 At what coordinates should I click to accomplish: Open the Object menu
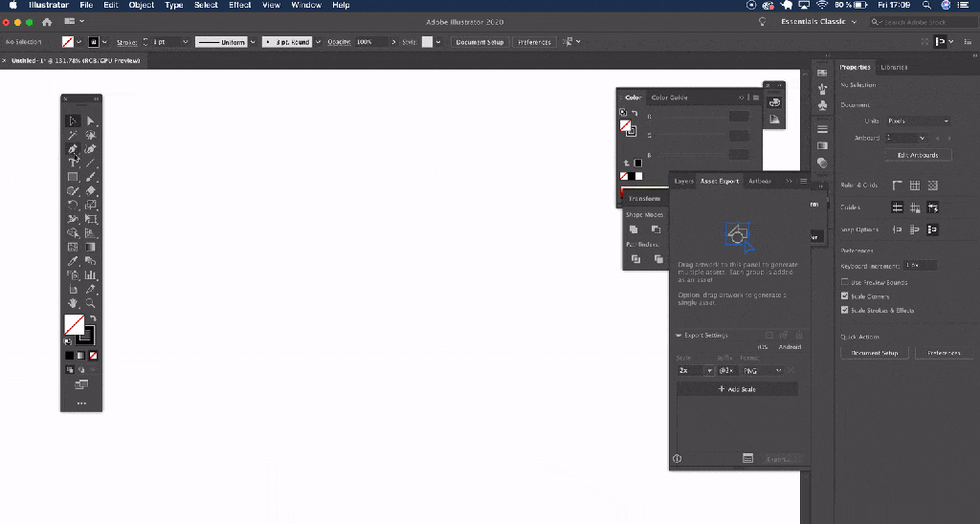142,5
